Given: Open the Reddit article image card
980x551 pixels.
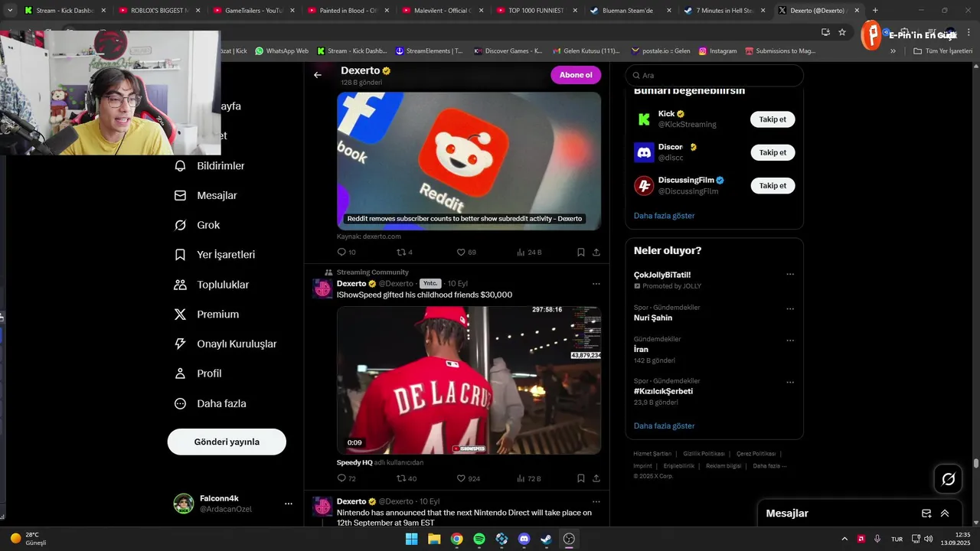Looking at the screenshot, I should [469, 161].
